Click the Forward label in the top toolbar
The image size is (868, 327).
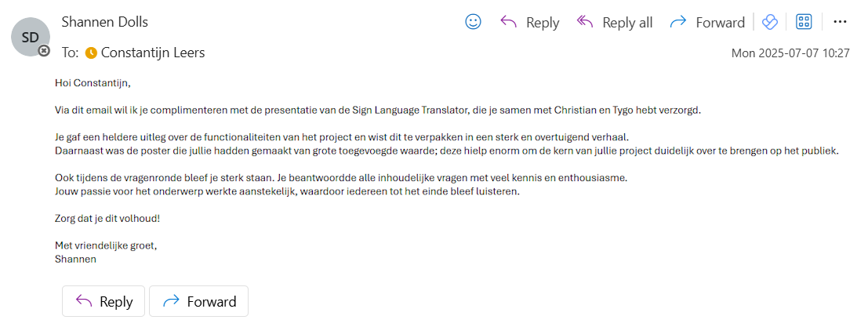[x=720, y=23]
